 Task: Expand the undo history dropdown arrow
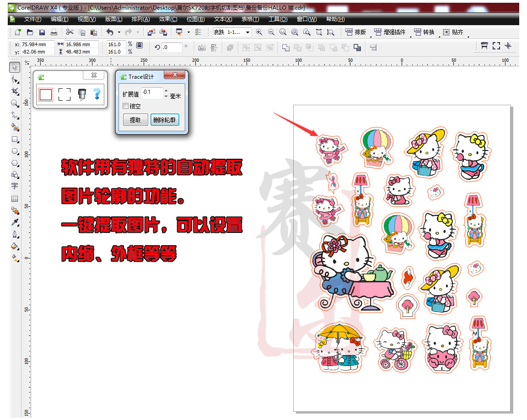(119, 32)
